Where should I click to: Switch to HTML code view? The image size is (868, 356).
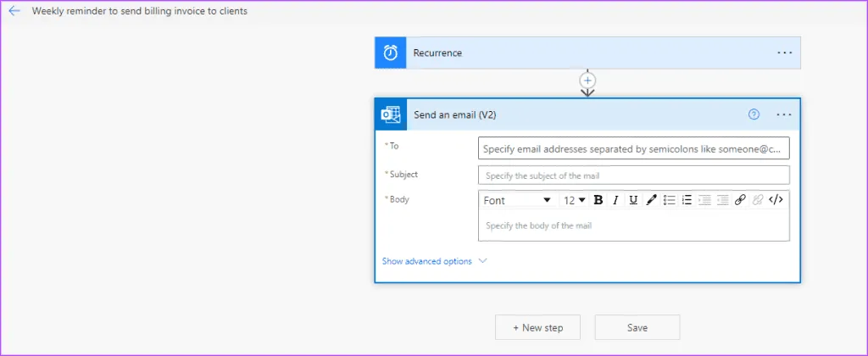(x=776, y=201)
